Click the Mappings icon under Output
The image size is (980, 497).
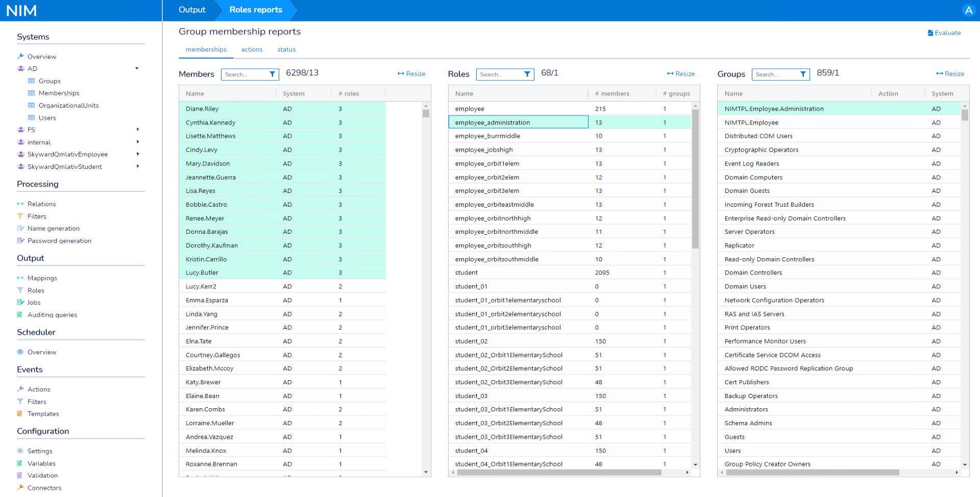point(20,278)
